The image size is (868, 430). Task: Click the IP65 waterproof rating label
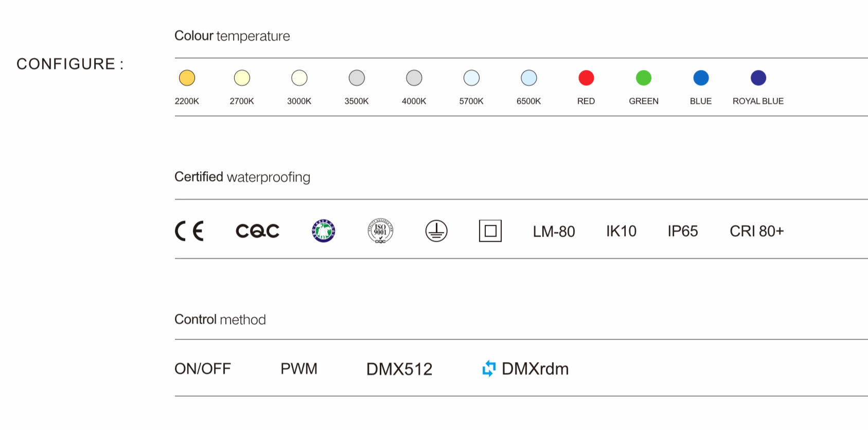tap(683, 231)
